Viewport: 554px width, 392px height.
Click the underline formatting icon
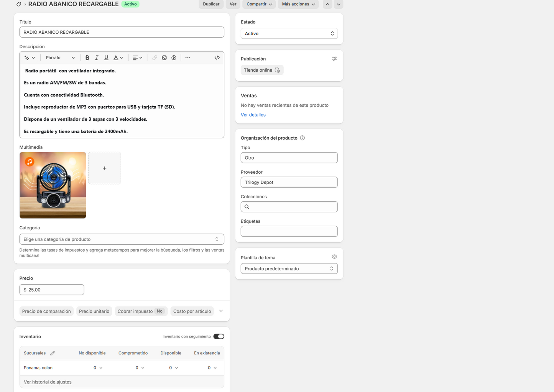[x=106, y=58]
